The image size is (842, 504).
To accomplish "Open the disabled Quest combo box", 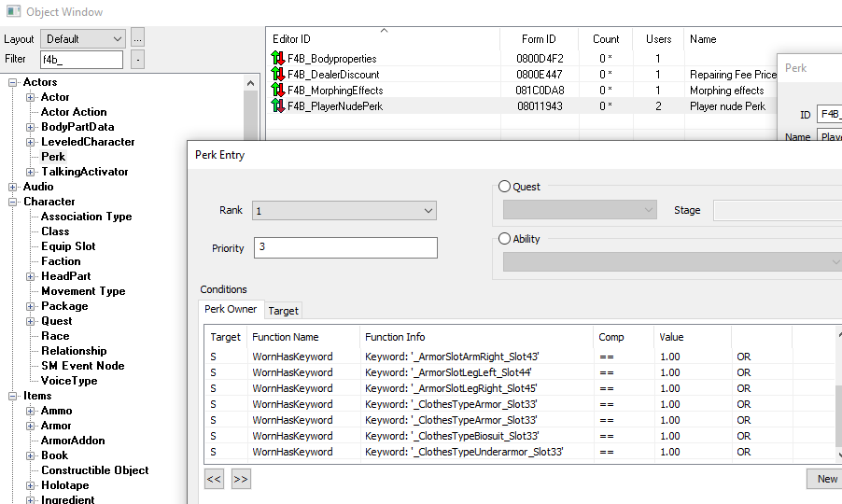I will click(x=580, y=210).
